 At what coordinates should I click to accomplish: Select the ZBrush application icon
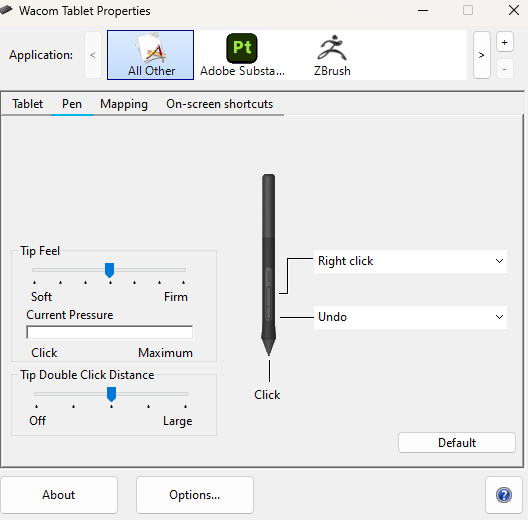tap(332, 55)
